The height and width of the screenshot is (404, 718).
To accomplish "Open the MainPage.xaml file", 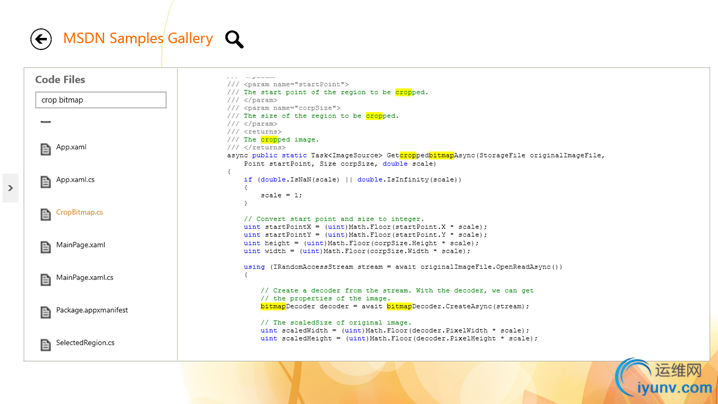I will 81,245.
